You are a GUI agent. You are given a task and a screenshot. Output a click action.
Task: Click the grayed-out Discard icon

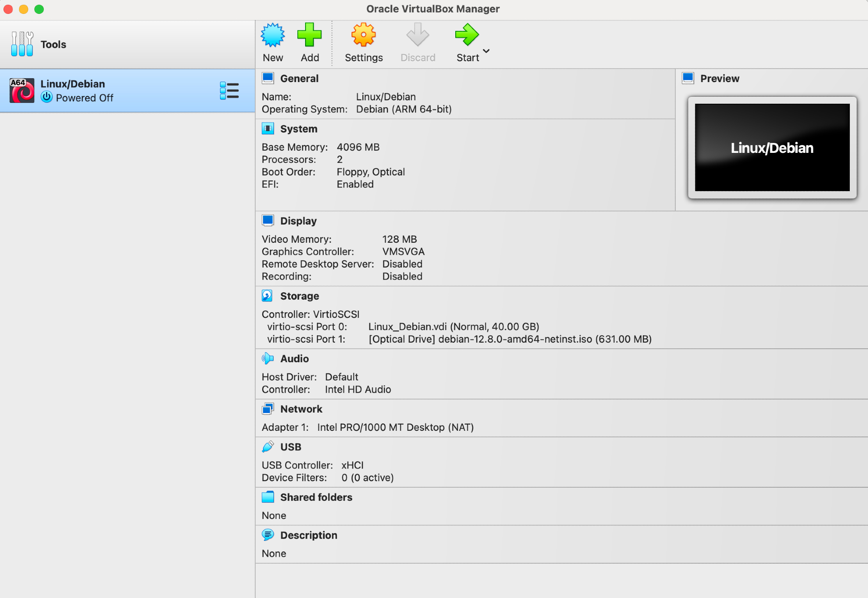tap(418, 35)
